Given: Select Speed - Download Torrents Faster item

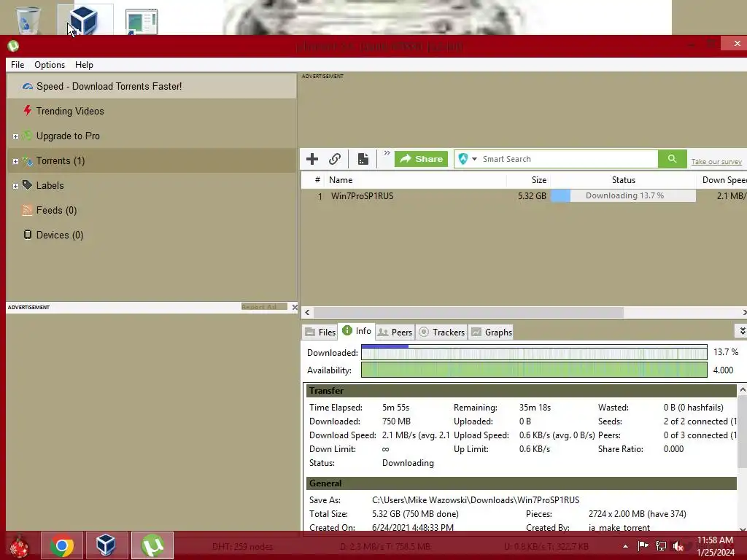Looking at the screenshot, I should point(152,86).
